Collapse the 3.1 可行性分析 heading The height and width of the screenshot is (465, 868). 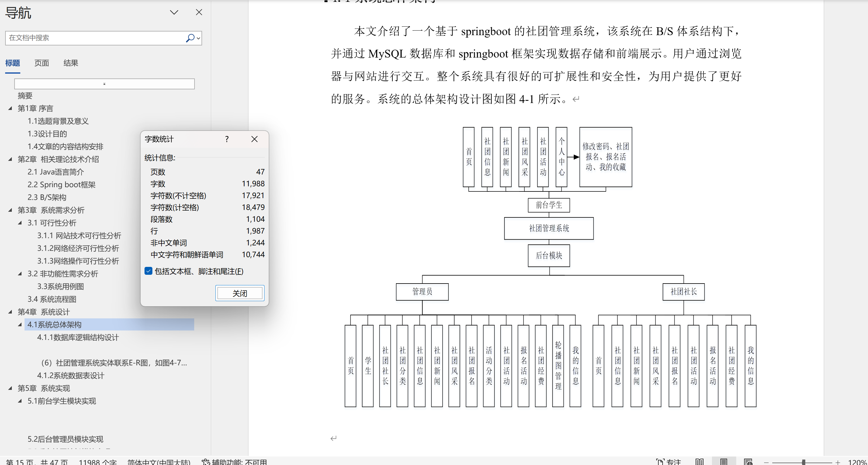[20, 223]
